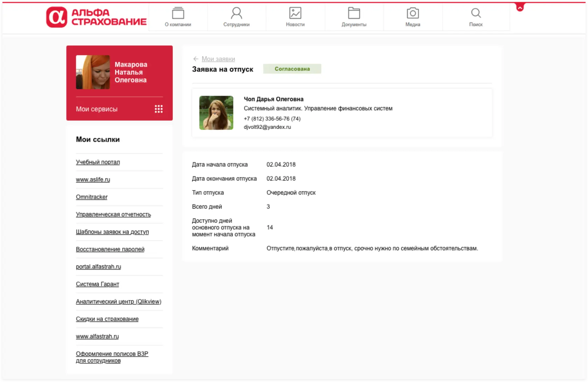Click the Заявка на отпуск heading

223,69
